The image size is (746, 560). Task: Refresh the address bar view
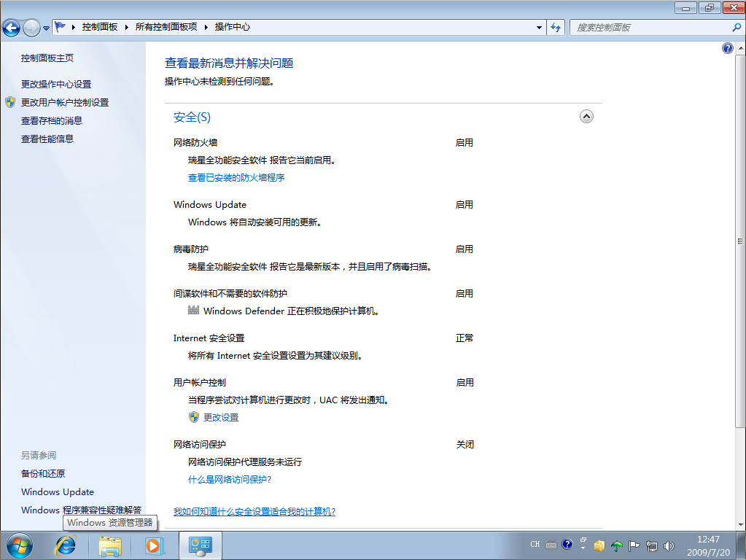click(556, 27)
